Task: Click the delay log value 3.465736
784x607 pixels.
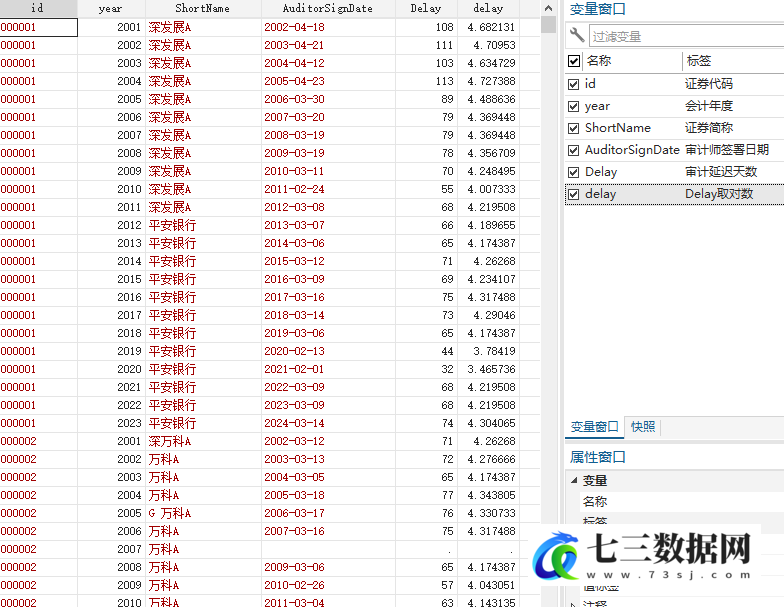Action: coord(491,370)
